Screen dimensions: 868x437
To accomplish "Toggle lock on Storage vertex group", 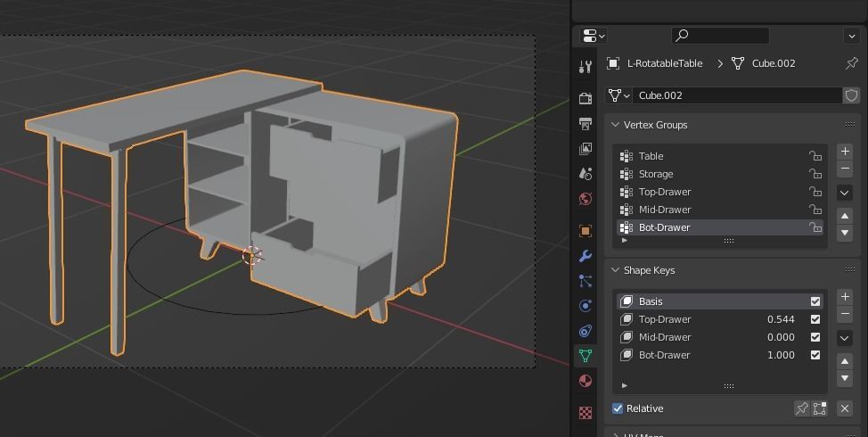I will tap(815, 174).
